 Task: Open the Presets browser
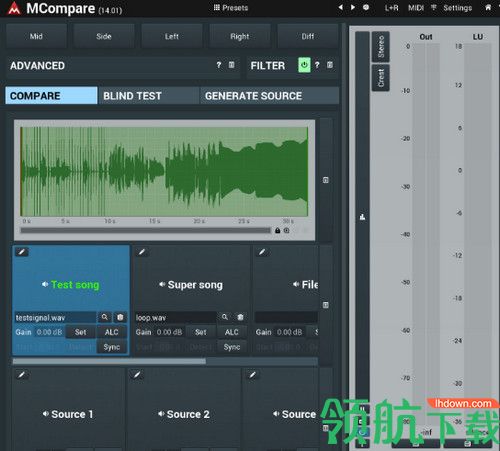click(x=231, y=7)
